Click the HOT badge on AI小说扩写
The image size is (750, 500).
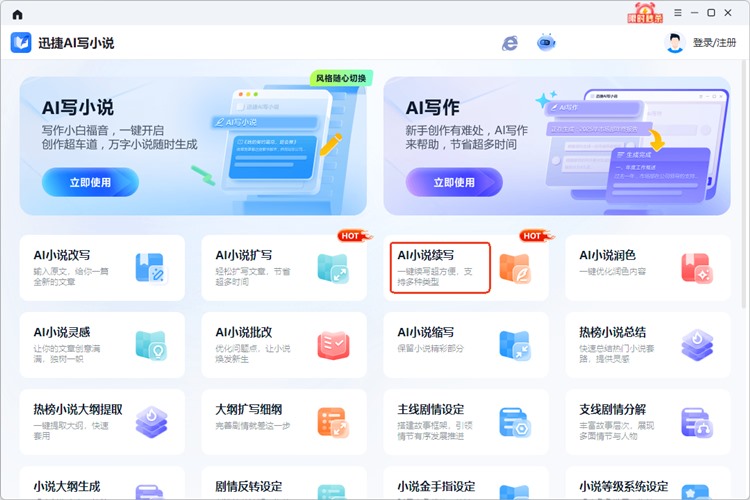354,235
